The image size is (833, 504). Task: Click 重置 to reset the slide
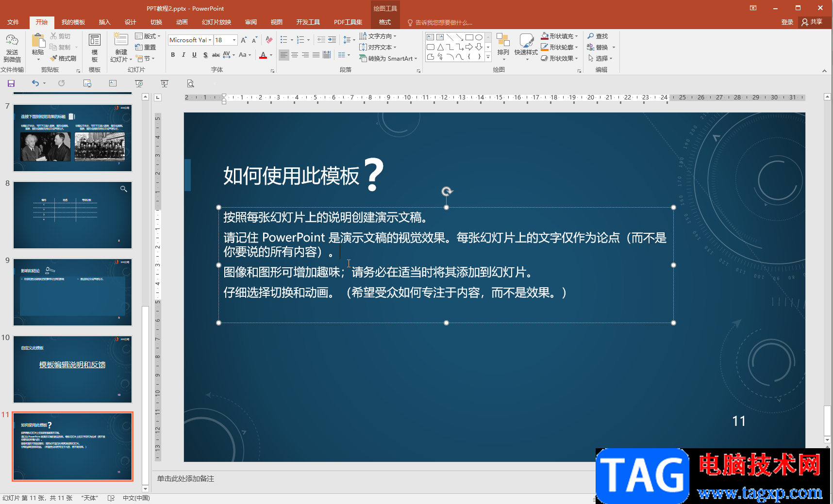[146, 47]
